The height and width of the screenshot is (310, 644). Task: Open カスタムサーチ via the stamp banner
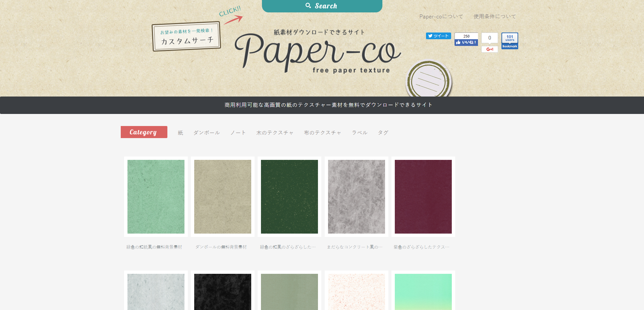pyautogui.click(x=186, y=37)
